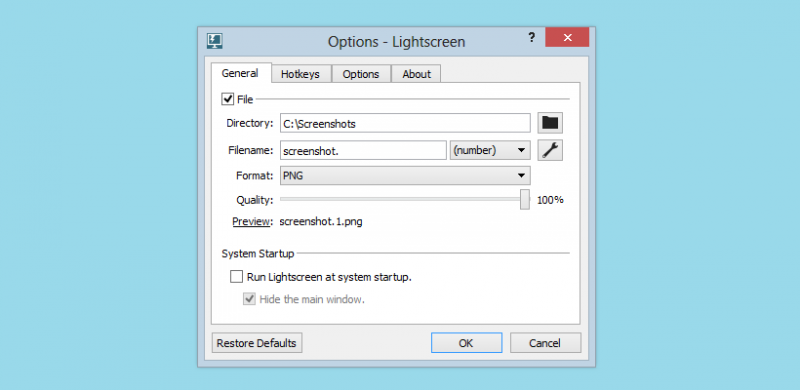Click the Lightscreen app icon in title bar
The width and height of the screenshot is (800, 390).
pos(215,41)
